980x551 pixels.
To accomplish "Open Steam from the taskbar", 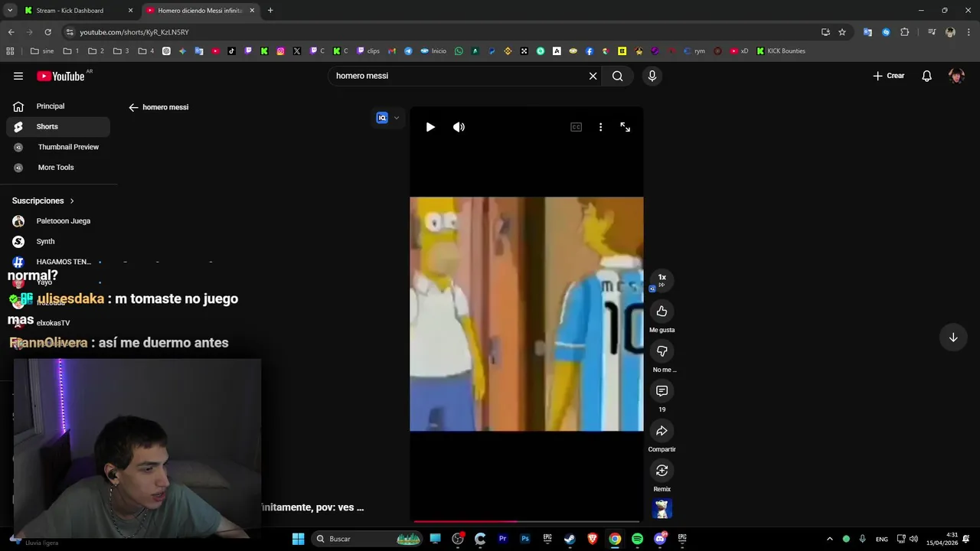I will [x=570, y=539].
